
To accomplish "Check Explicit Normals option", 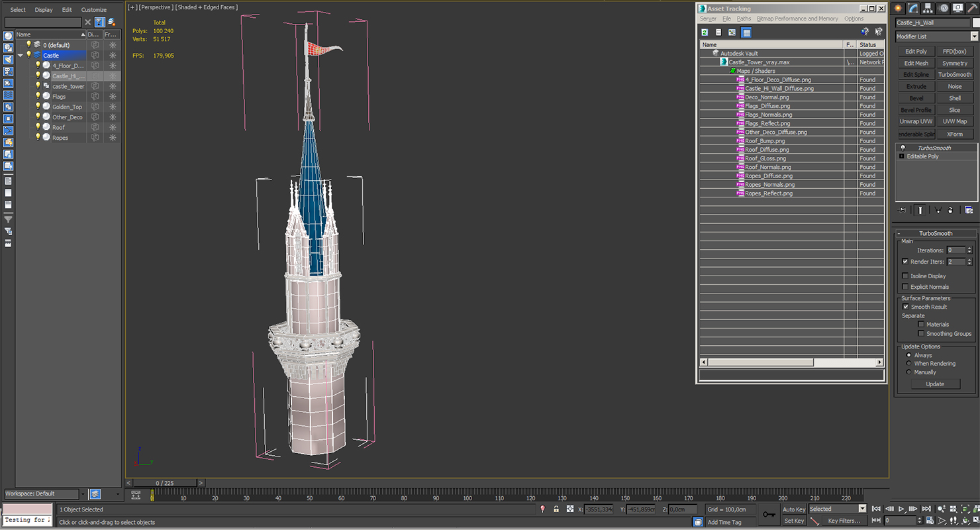I will tap(905, 287).
